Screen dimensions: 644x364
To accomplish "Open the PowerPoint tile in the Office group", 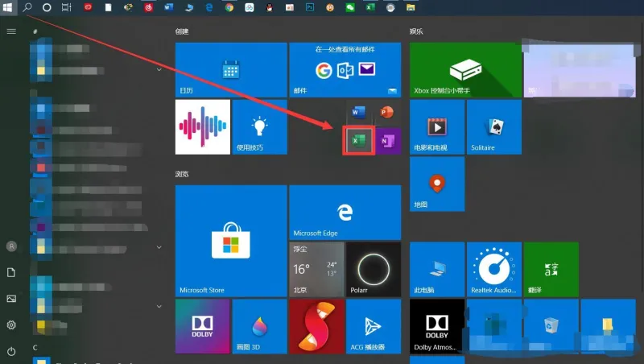I will pos(387,113).
